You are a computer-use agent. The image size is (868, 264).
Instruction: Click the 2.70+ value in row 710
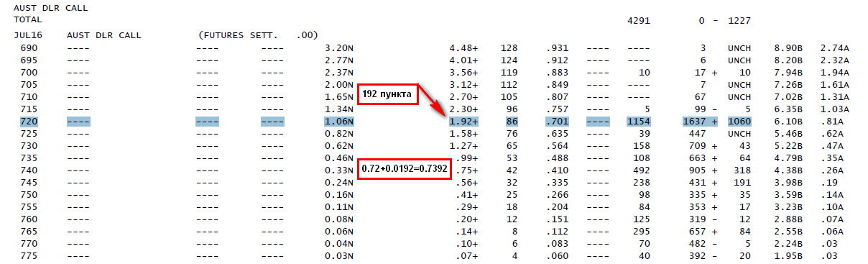pos(463,96)
